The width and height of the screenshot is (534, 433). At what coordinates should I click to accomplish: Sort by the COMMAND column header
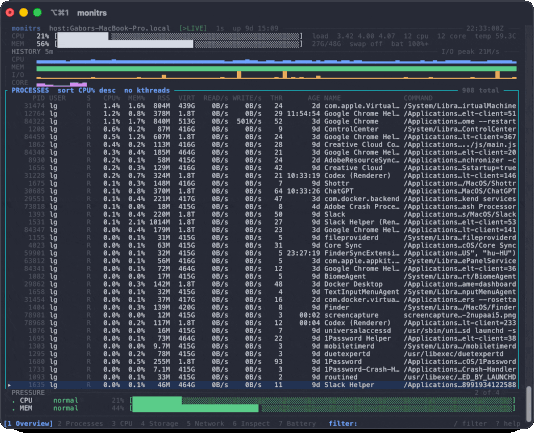click(418, 98)
